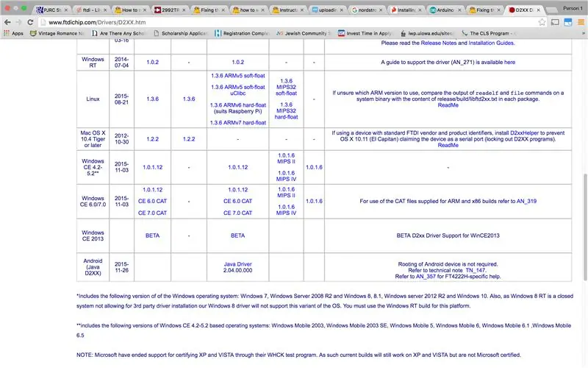The width and height of the screenshot is (588, 368).
Task: Open the Linux row ReadMe link
Action: click(448, 105)
